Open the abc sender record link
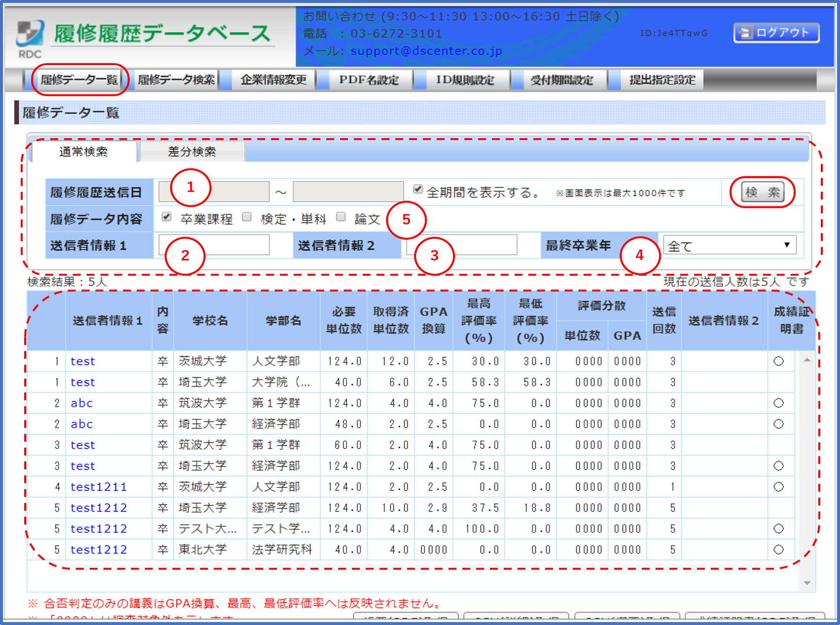This screenshot has width=840, height=625. point(81,403)
